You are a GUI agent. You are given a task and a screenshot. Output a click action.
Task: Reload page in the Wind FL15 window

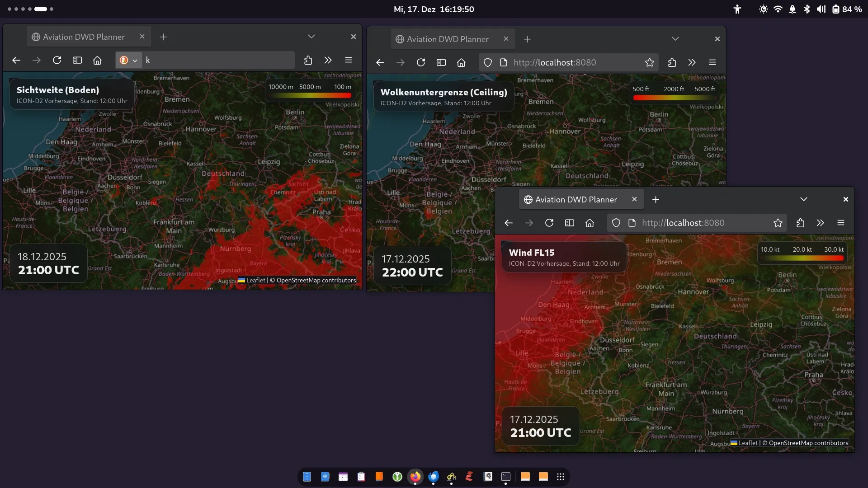[x=549, y=223]
